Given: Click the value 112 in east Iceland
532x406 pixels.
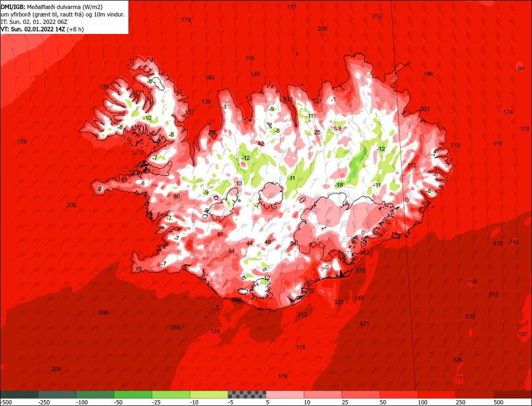Looking at the screenshot, I should (412, 165).
